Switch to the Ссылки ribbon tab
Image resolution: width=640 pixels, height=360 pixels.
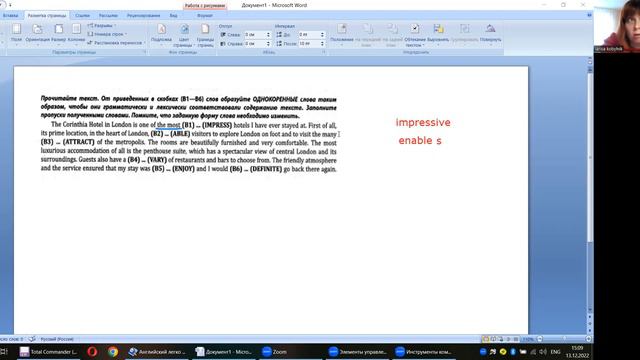coord(82,16)
